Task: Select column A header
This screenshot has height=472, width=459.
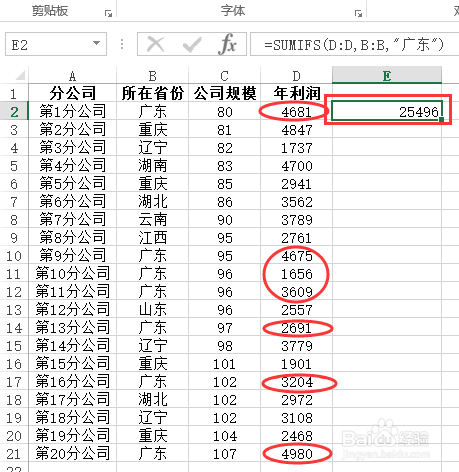Action: point(73,75)
